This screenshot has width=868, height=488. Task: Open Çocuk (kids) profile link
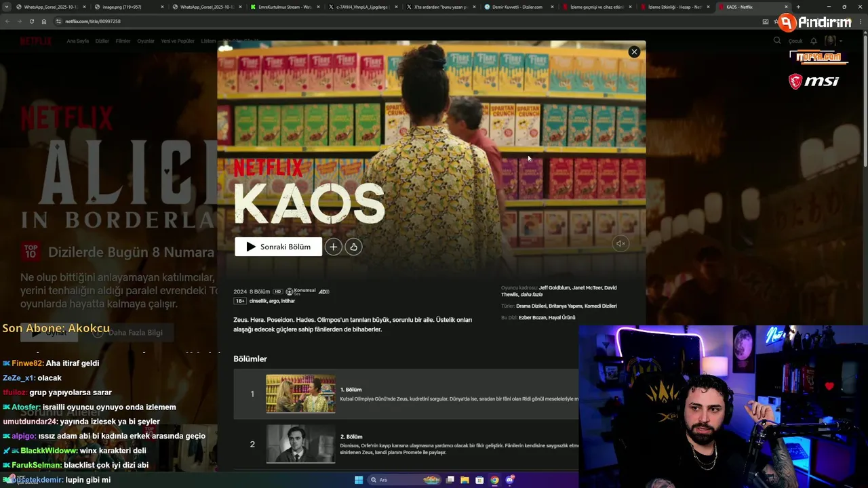tap(795, 41)
